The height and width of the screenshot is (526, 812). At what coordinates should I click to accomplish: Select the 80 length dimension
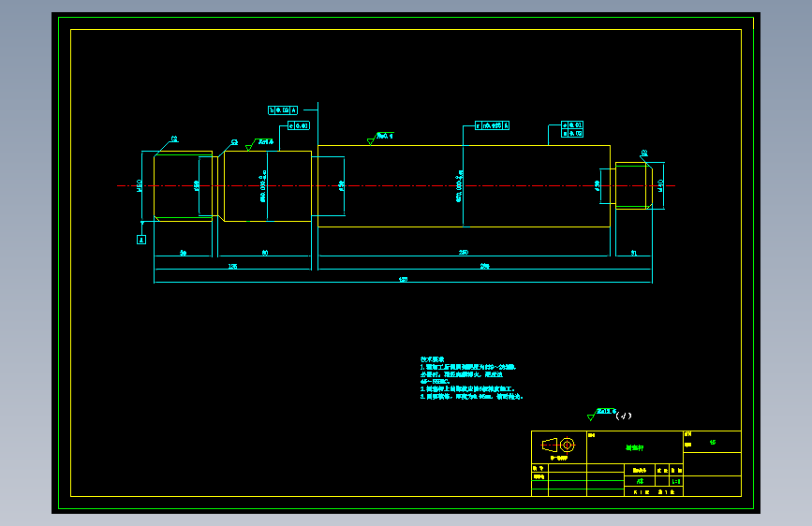click(265, 253)
